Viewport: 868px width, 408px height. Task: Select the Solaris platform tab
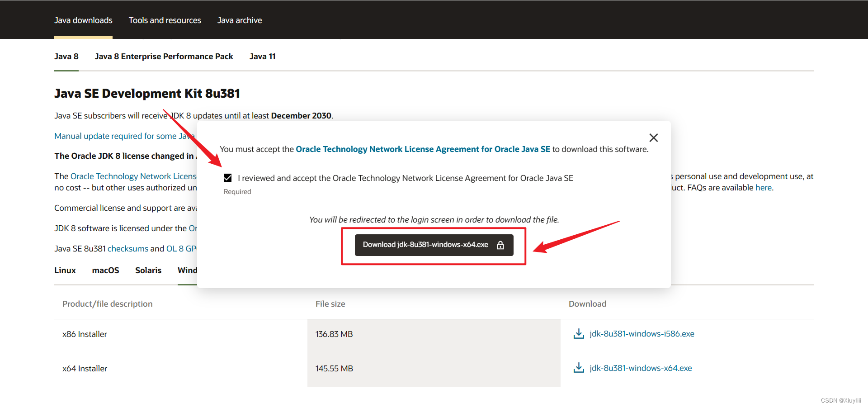click(x=148, y=270)
